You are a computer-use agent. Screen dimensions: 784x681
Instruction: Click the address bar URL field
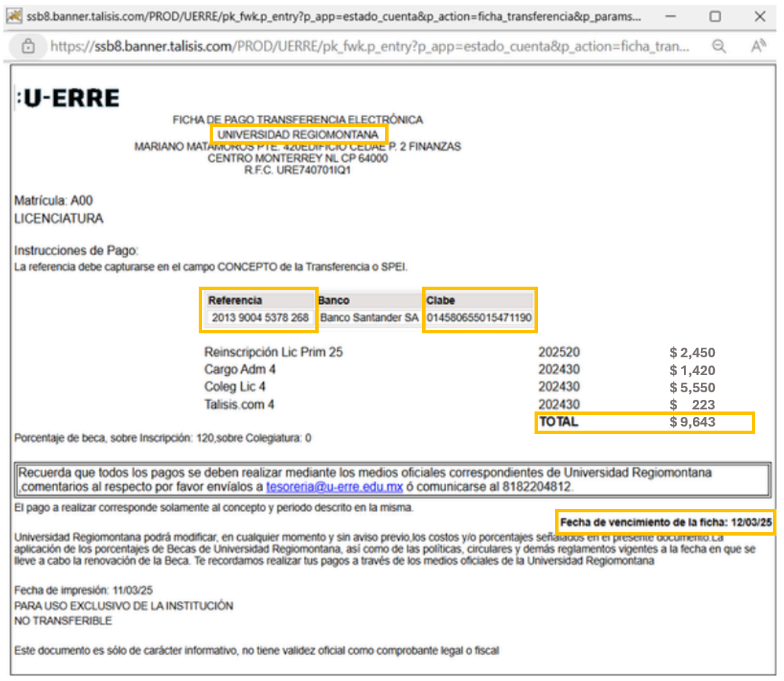tap(370, 46)
